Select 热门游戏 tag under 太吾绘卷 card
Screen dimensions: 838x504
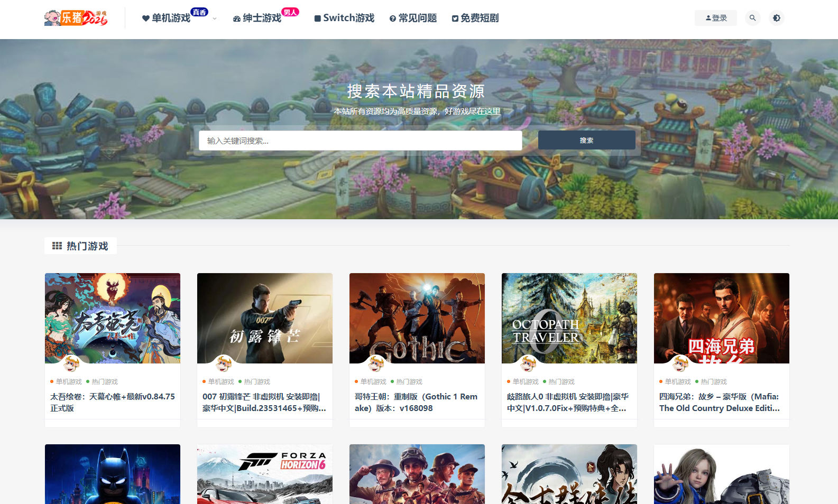tap(105, 381)
